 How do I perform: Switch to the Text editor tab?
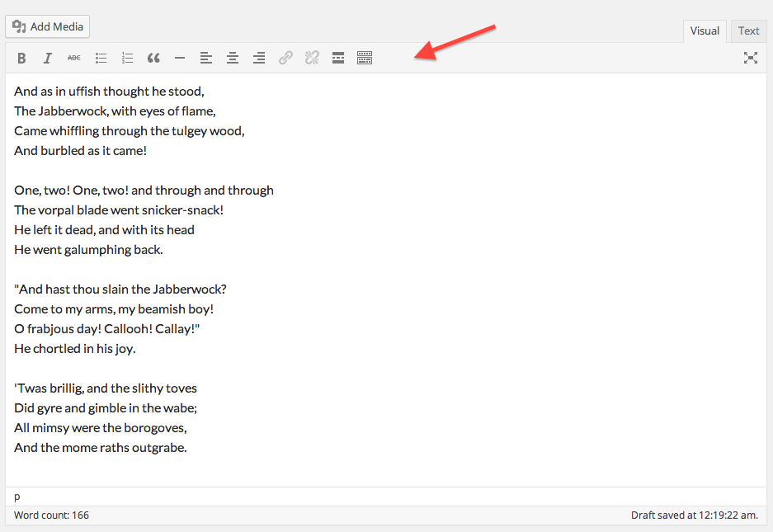click(748, 31)
